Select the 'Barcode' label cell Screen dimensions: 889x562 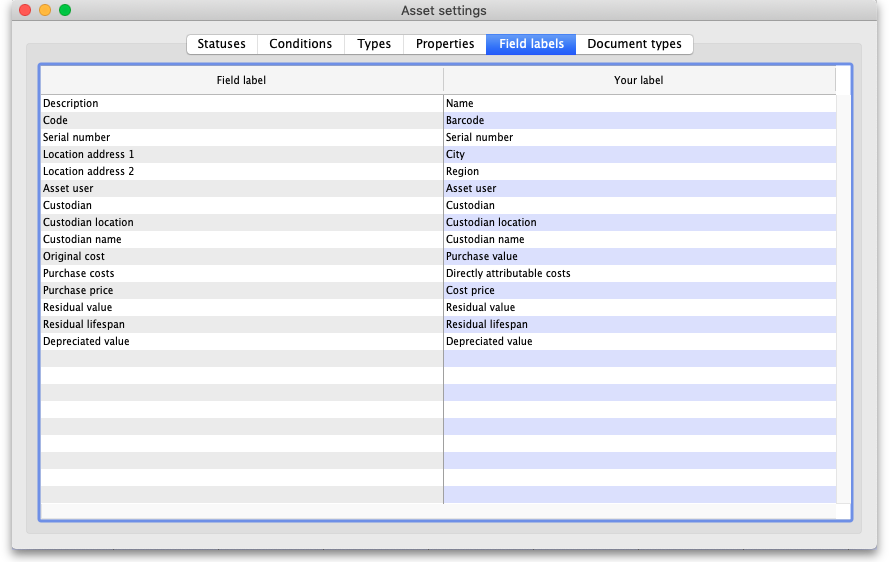pos(639,120)
